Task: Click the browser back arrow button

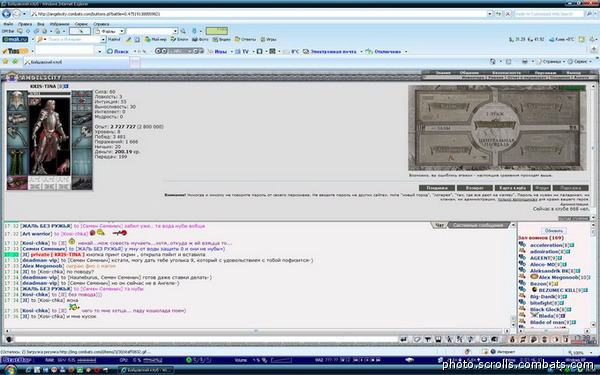Action: (x=7, y=14)
